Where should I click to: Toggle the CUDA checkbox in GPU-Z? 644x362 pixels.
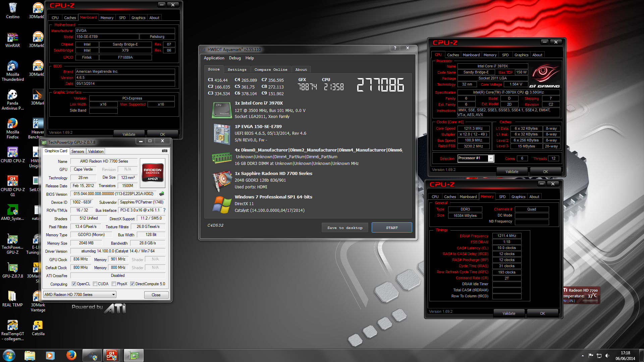[x=95, y=284]
